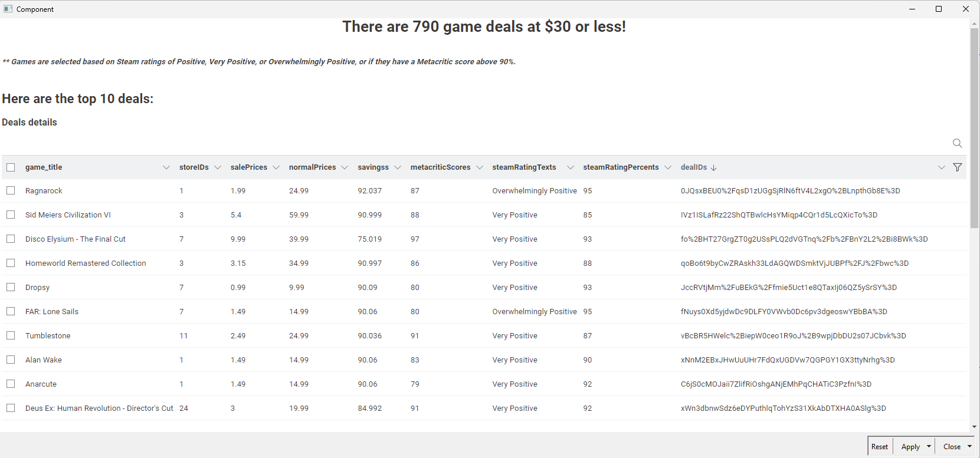This screenshot has width=980, height=458.
Task: Sort by the steamRatingTexts column header
Action: coord(525,167)
